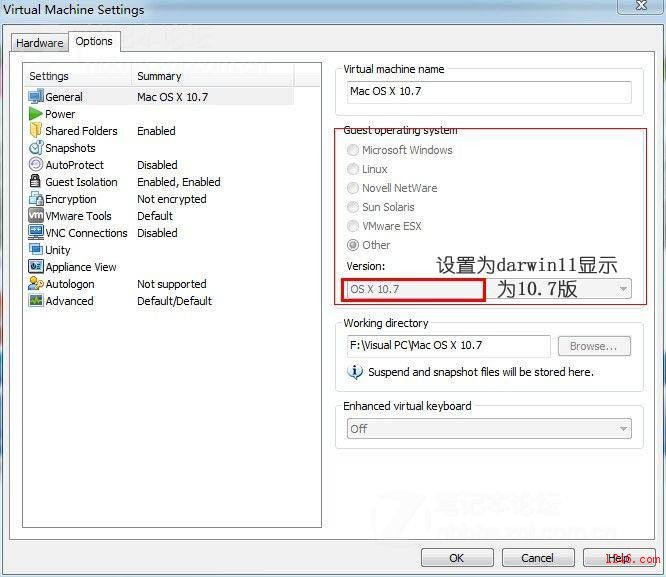The image size is (666, 577).
Task: Click the Cancel button
Action: pyautogui.click(x=538, y=557)
